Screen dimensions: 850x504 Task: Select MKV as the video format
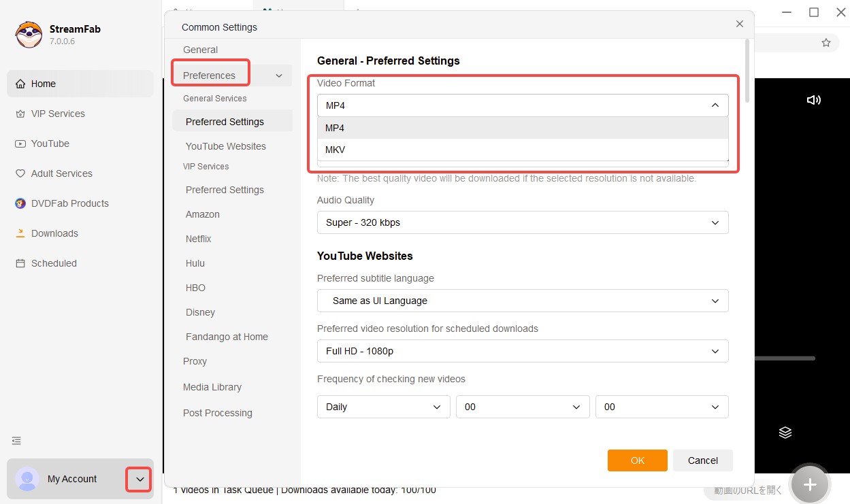pos(335,149)
